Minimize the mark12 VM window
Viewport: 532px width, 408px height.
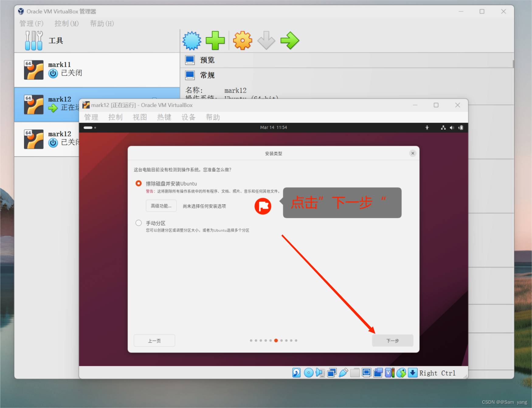pyautogui.click(x=415, y=105)
